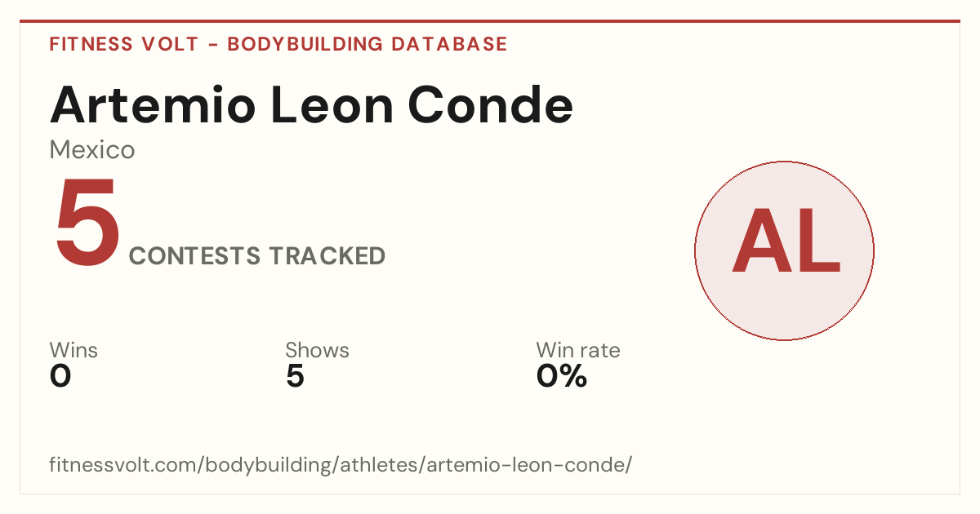The width and height of the screenshot is (980, 514).
Task: Click the Win rate label
Action: pos(578,350)
